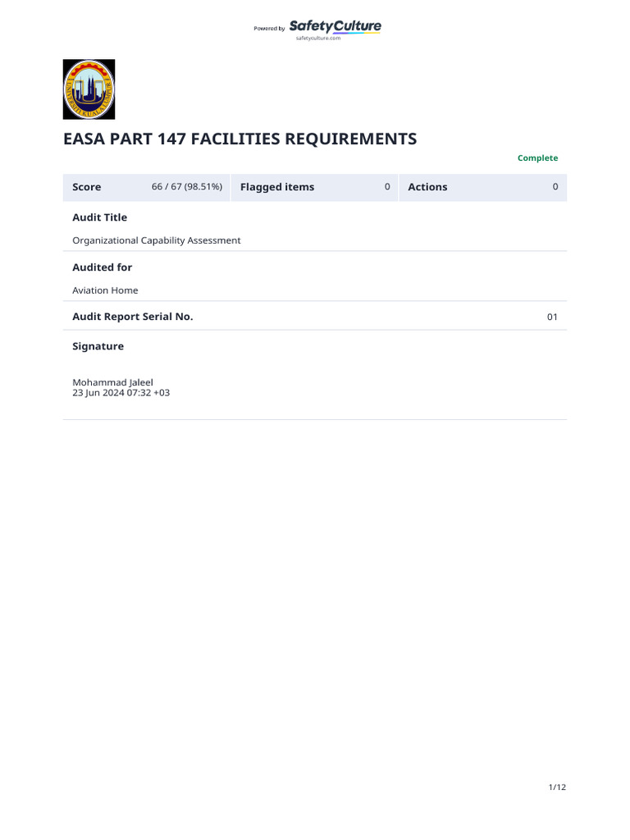Screen dimensions: 630x840
Task: Select the Mohammad Jaleel signature name
Action: (x=112, y=382)
